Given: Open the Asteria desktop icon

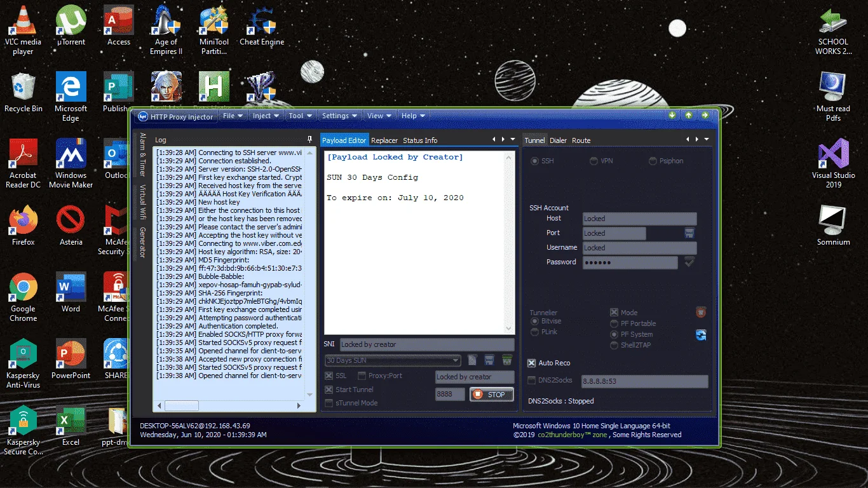Looking at the screenshot, I should click(71, 226).
